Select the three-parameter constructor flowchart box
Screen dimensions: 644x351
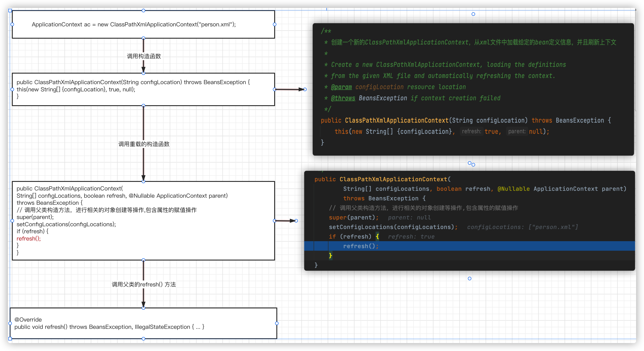click(143, 221)
